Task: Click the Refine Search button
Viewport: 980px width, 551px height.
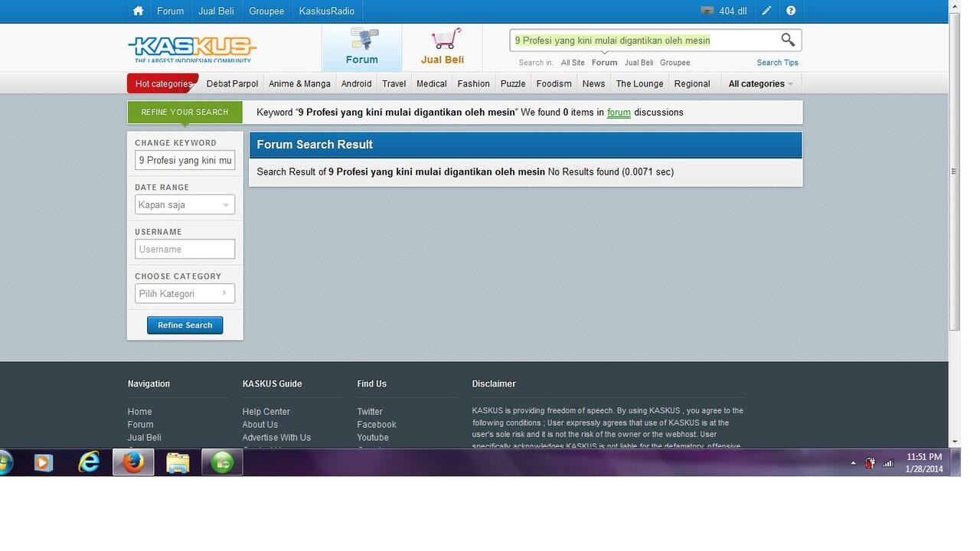Action: pyautogui.click(x=185, y=325)
